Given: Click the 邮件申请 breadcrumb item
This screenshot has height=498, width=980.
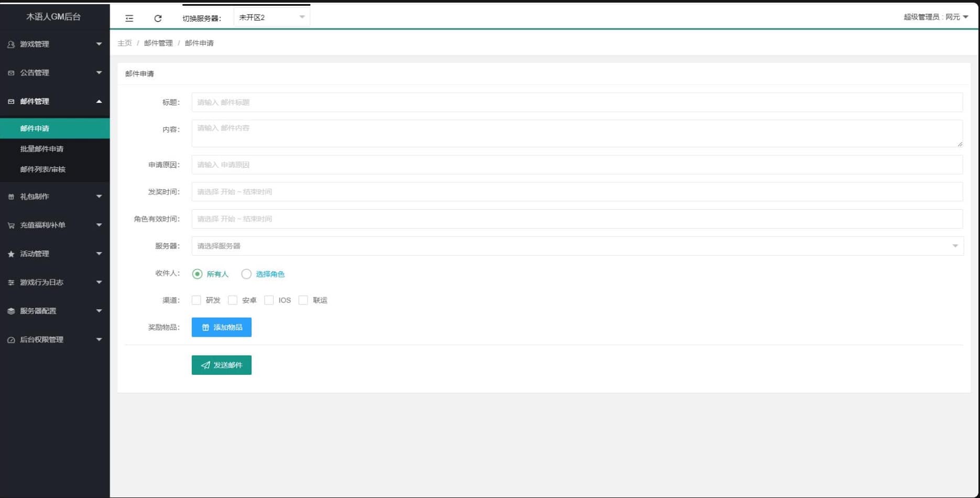Looking at the screenshot, I should tap(199, 43).
